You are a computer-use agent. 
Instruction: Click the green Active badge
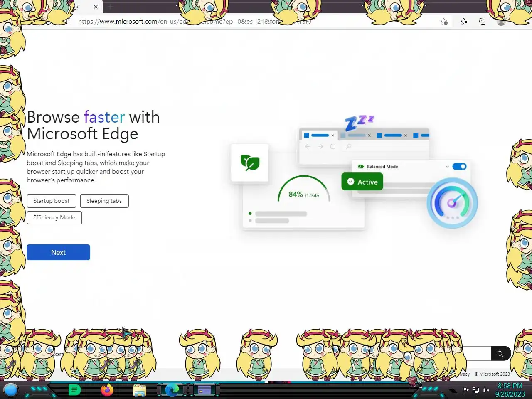(362, 182)
